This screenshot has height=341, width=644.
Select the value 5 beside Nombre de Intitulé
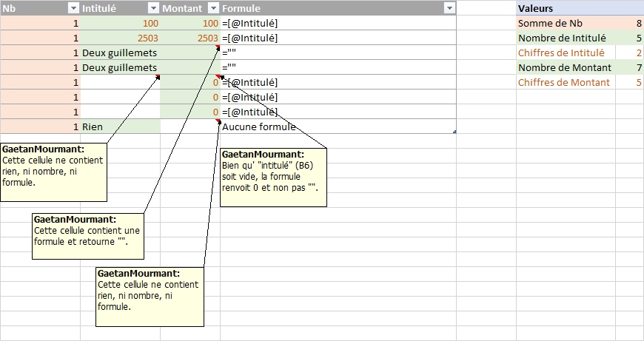(630, 38)
